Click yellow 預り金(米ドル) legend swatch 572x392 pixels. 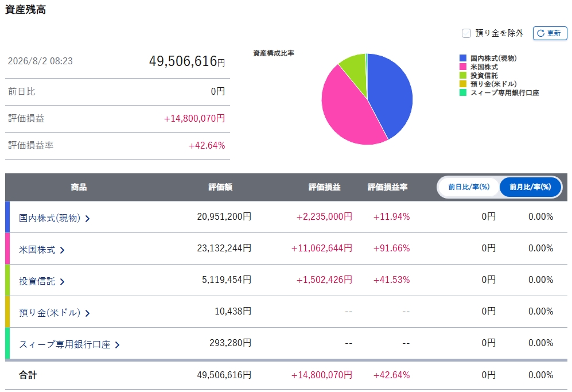[463, 84]
